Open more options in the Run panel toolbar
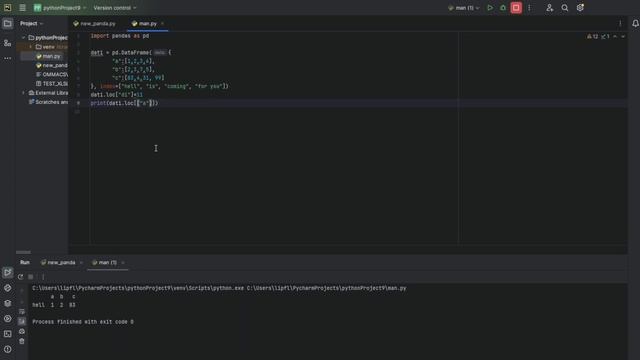The height and width of the screenshot is (360, 640). click(43, 277)
